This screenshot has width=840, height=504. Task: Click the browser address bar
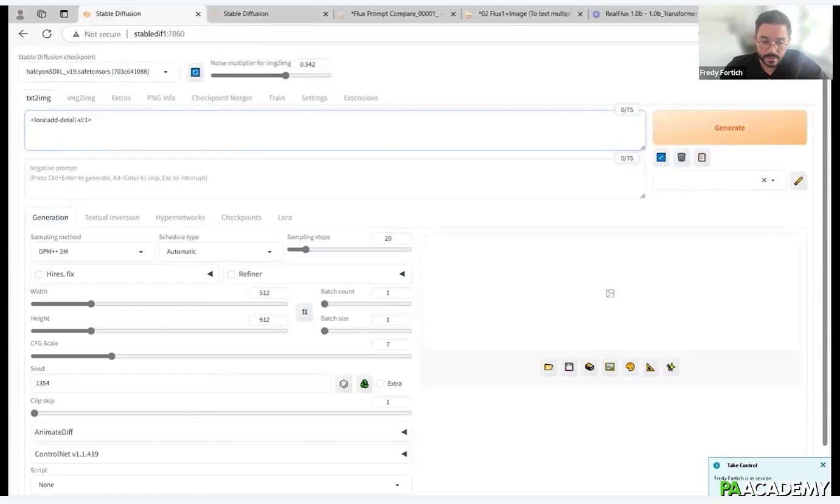click(380, 34)
